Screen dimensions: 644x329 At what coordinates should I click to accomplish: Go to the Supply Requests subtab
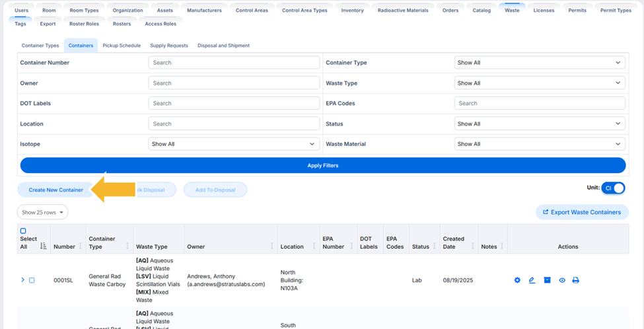[169, 46]
